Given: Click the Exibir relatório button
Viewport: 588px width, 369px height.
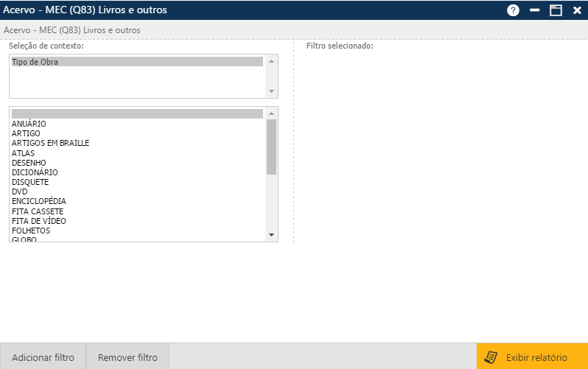Looking at the screenshot, I should (532, 356).
